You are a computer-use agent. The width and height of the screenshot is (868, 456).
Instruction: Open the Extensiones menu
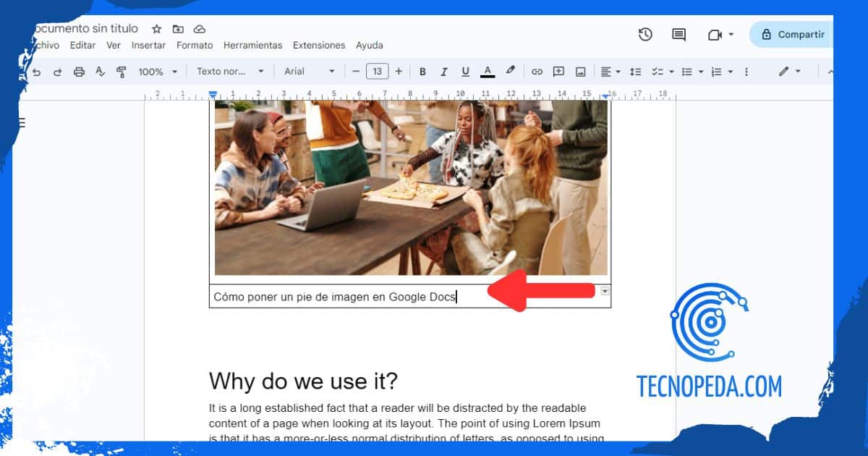[319, 45]
